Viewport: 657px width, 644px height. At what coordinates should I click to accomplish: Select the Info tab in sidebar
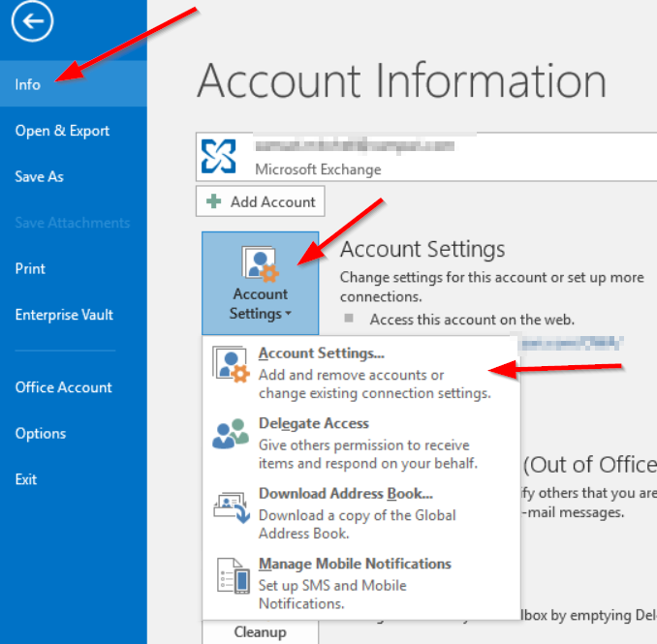[74, 83]
